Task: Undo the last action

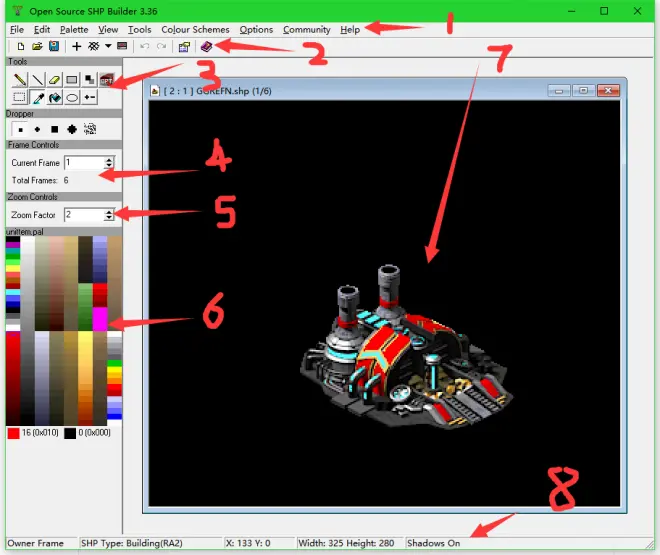Action: [144, 46]
